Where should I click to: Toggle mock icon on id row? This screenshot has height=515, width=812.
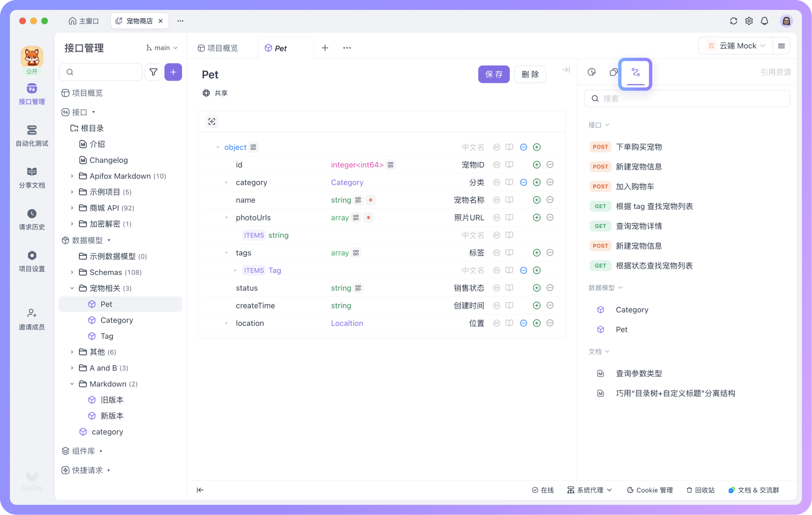[496, 165]
